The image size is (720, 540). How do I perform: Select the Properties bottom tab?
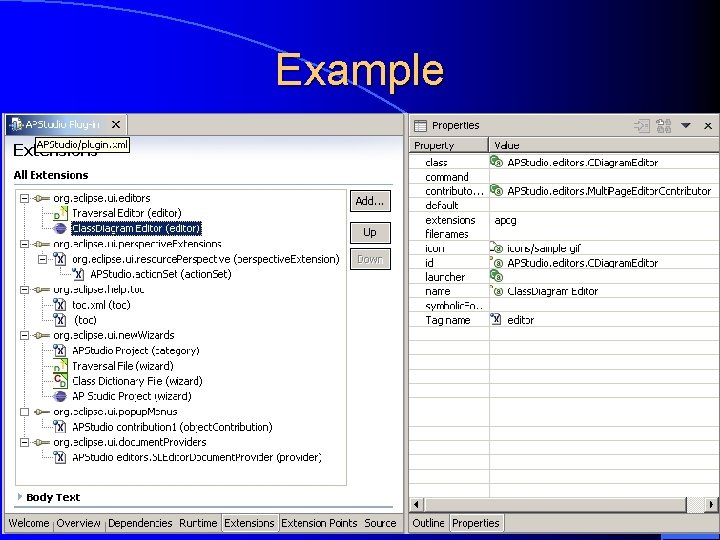coord(476,523)
